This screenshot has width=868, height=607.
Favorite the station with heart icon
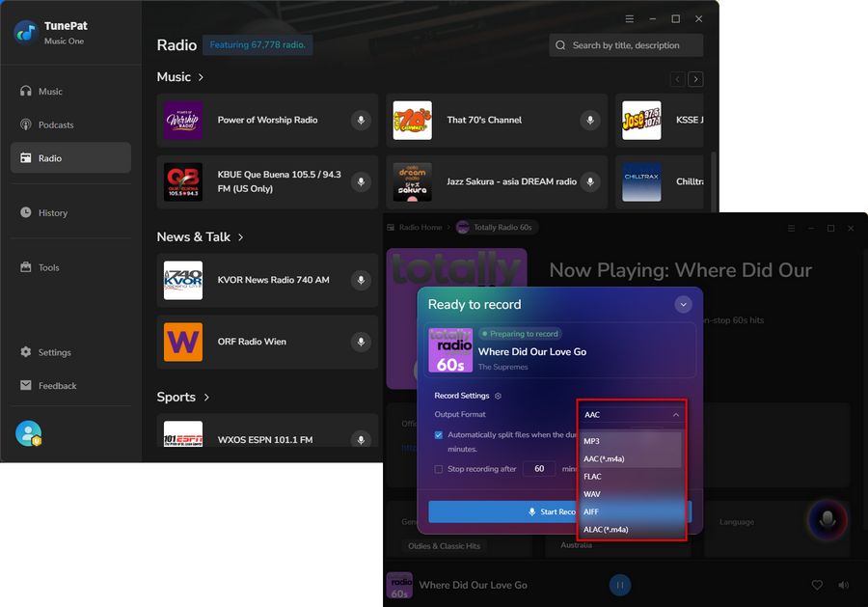coord(817,585)
